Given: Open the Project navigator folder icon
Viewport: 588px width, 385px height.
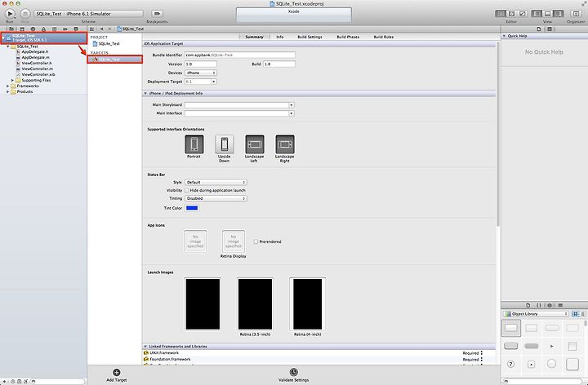Looking at the screenshot, I should (11, 29).
